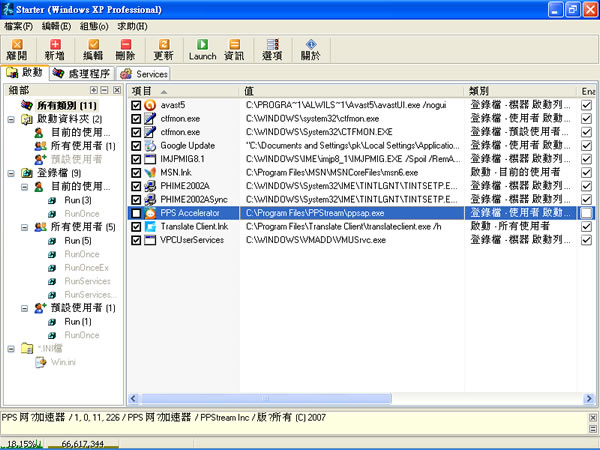
Task: Uncheck the Google Update item checkbox
Action: click(136, 145)
